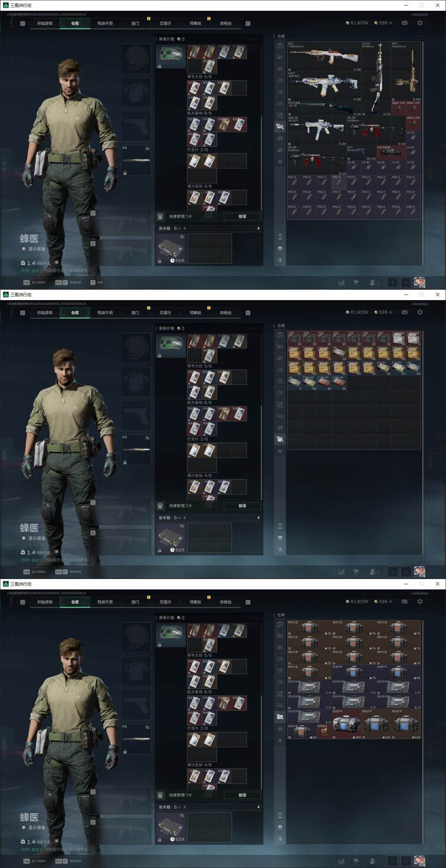Click swap arrows on knife slot, top window
446x868 pixels.
pos(147,149)
